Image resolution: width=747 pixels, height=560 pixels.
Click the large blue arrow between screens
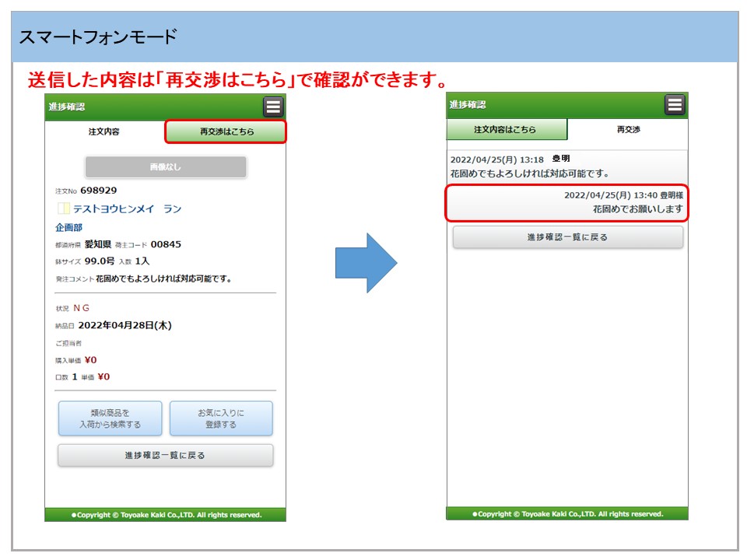(x=366, y=262)
